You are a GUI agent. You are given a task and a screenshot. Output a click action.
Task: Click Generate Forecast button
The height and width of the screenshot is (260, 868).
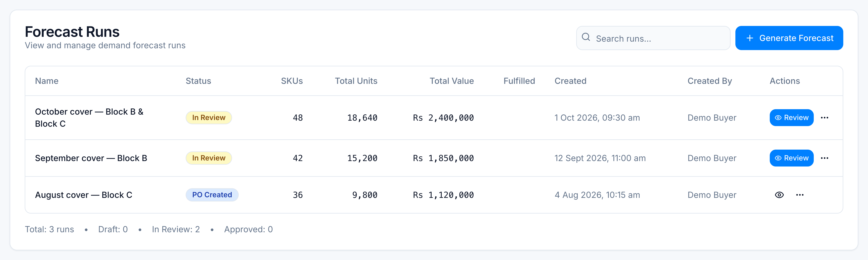click(789, 38)
